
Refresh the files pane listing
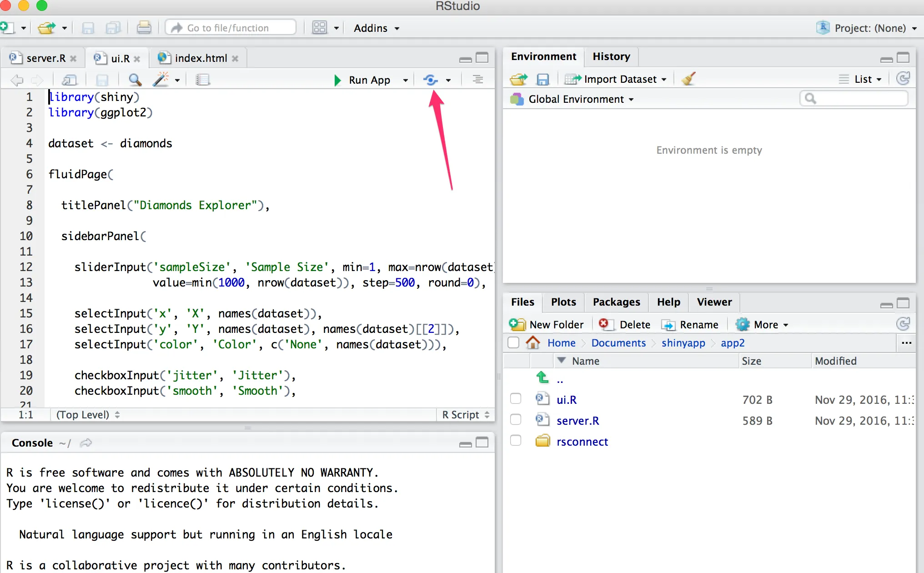903,324
